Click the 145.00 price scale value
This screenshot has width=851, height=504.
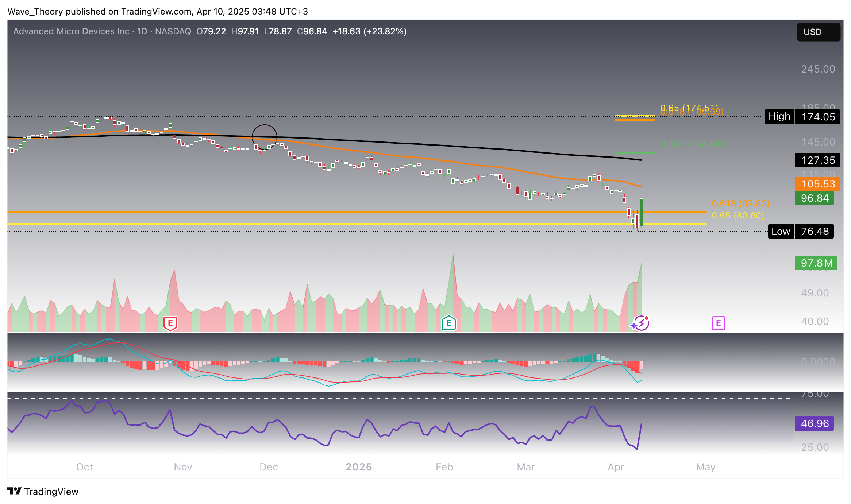[818, 142]
